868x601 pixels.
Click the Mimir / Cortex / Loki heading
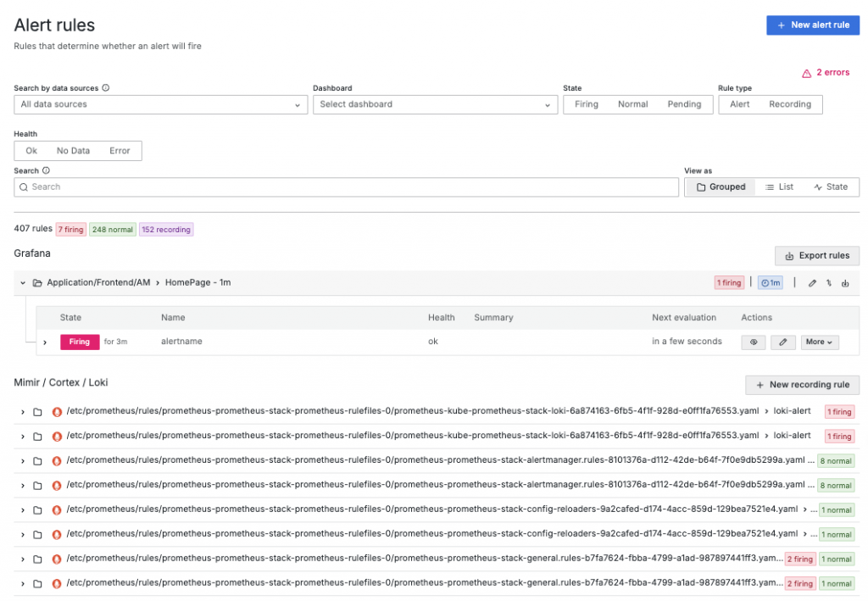pyautogui.click(x=61, y=383)
